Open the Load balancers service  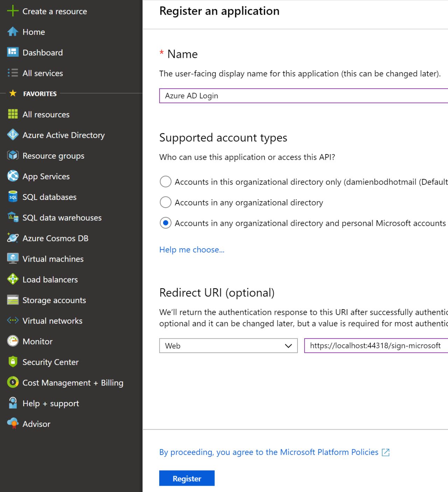pos(50,279)
